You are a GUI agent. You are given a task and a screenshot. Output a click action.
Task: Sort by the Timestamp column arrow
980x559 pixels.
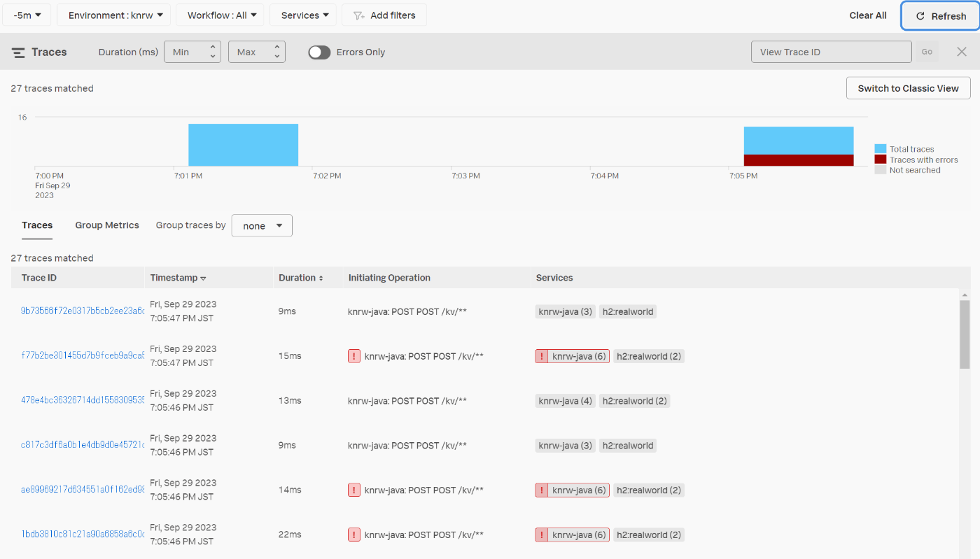[x=203, y=278]
